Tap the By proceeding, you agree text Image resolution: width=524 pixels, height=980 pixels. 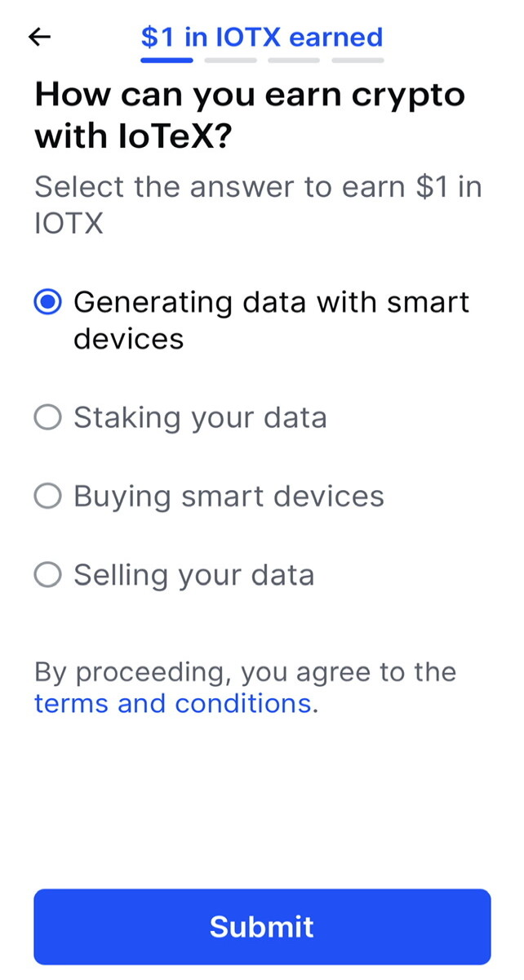[245, 672]
